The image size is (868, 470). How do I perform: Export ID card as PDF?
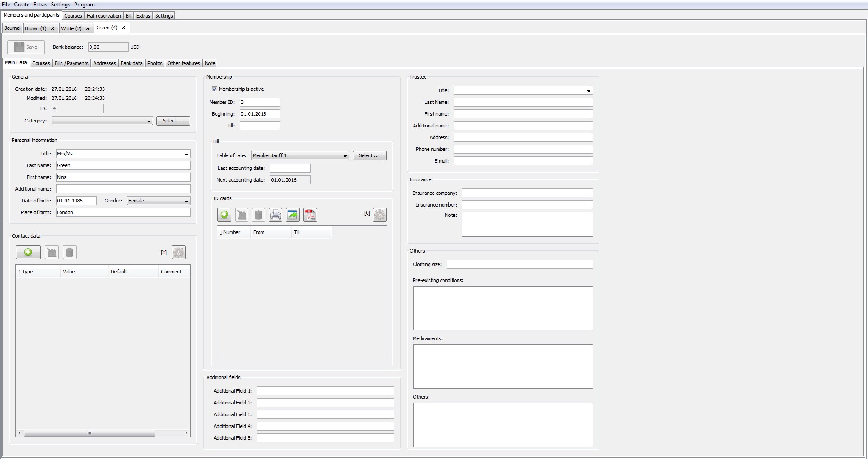pos(310,215)
